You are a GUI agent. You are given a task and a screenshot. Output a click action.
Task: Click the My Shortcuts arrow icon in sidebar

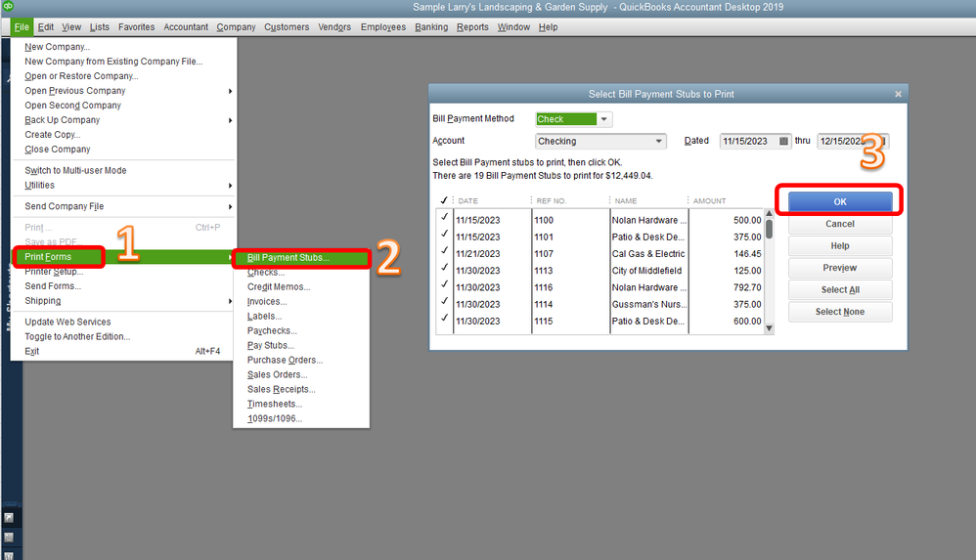(9, 517)
